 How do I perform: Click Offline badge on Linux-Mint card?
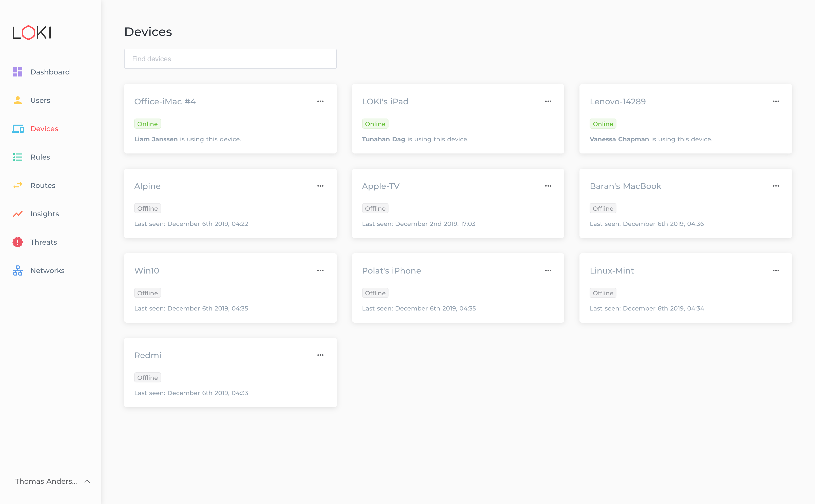(603, 293)
